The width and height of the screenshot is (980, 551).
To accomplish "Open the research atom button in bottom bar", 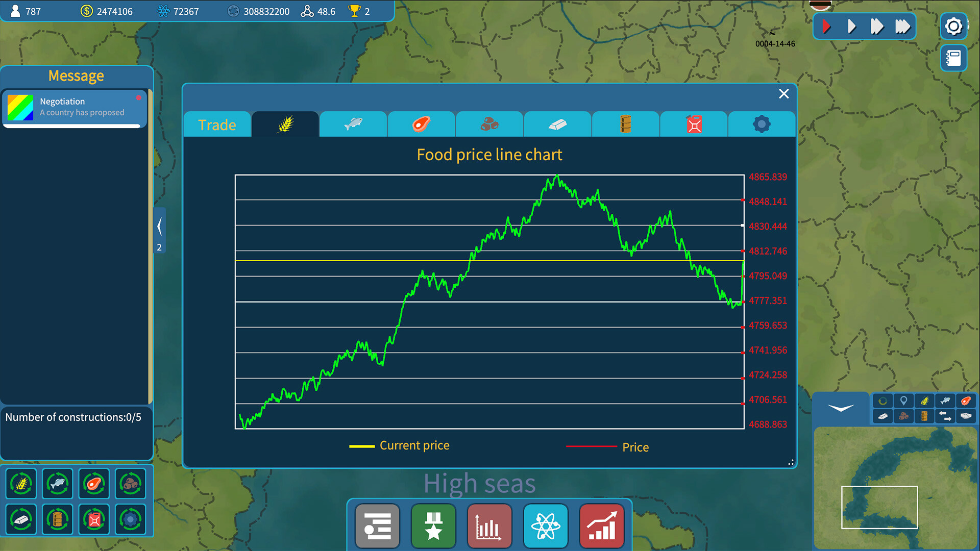I will pyautogui.click(x=546, y=526).
